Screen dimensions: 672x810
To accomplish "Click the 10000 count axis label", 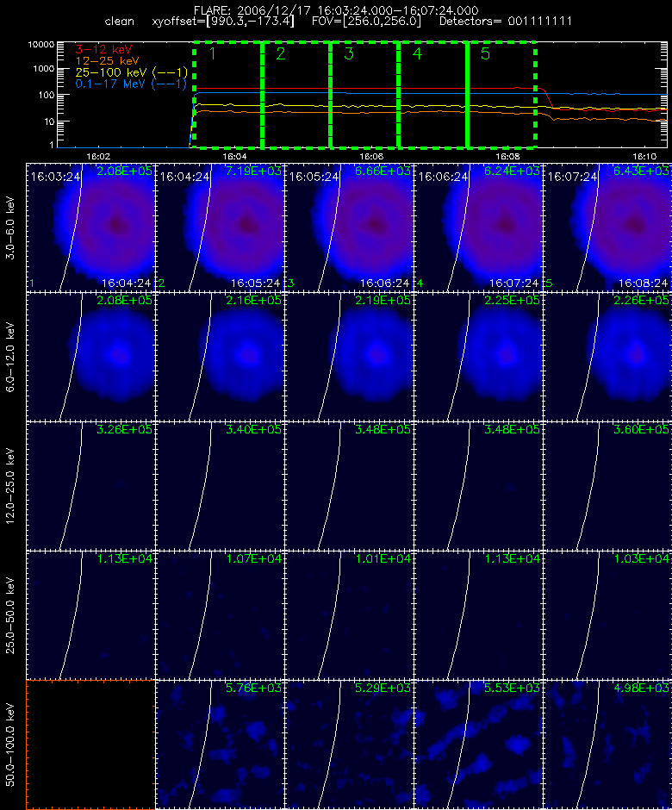I will click(41, 45).
